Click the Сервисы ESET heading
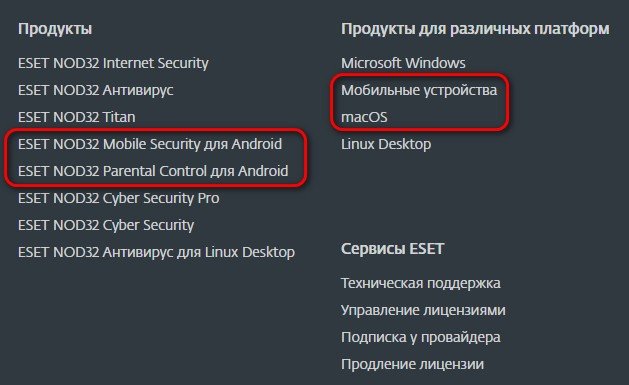629x385 pixels. [x=392, y=249]
